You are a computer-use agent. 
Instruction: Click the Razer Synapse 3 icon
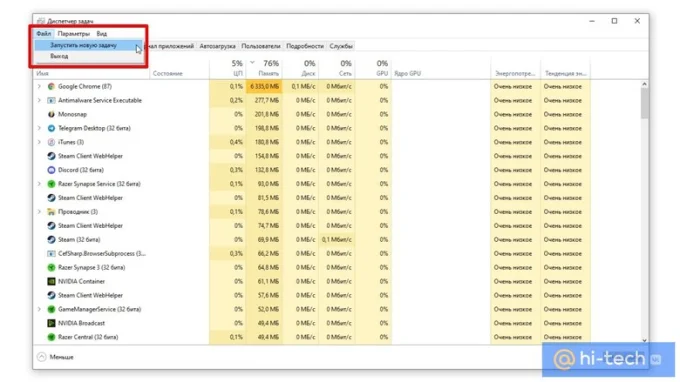click(51, 267)
